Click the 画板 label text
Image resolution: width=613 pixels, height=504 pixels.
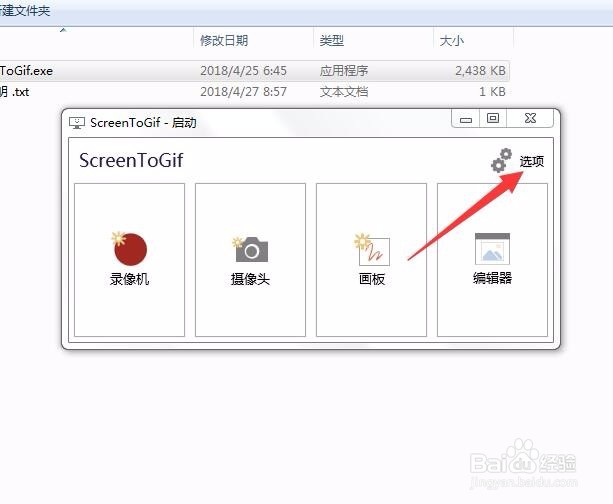(372, 279)
